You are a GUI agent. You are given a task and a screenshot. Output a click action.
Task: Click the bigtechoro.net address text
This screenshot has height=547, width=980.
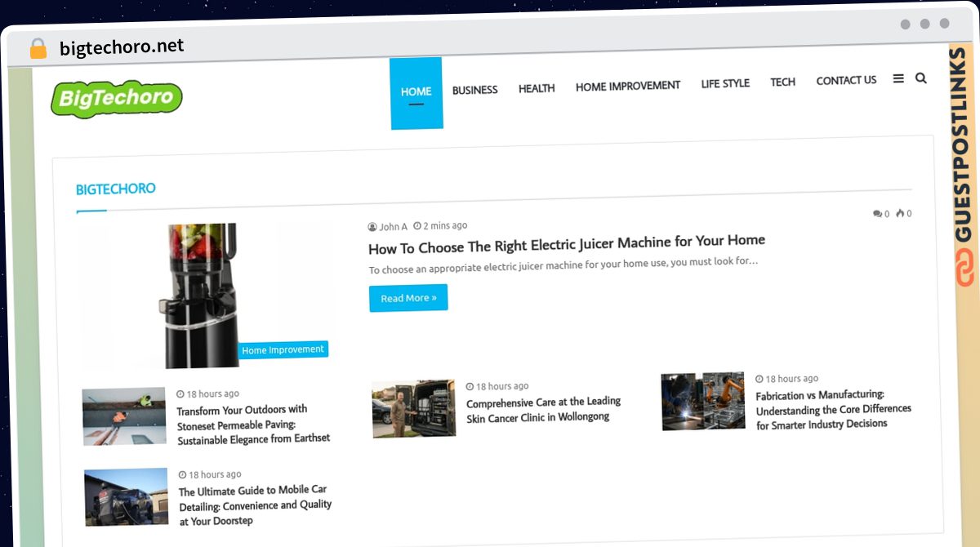122,47
